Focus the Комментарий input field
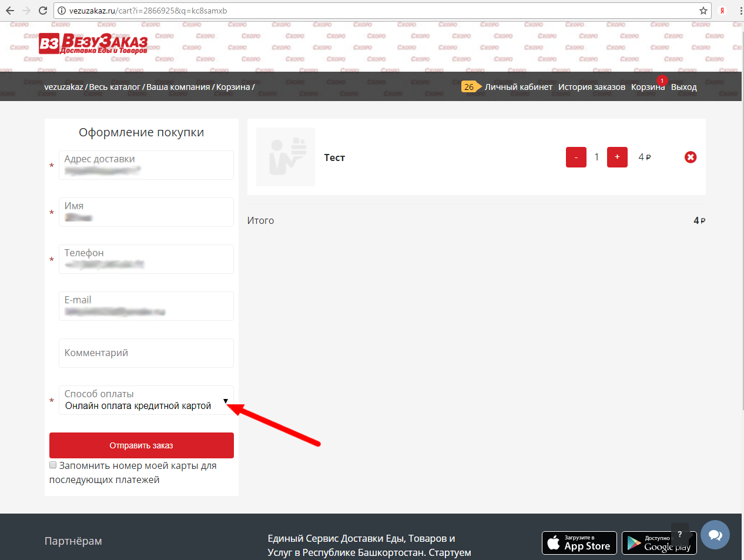744x560 pixels. pos(146,353)
